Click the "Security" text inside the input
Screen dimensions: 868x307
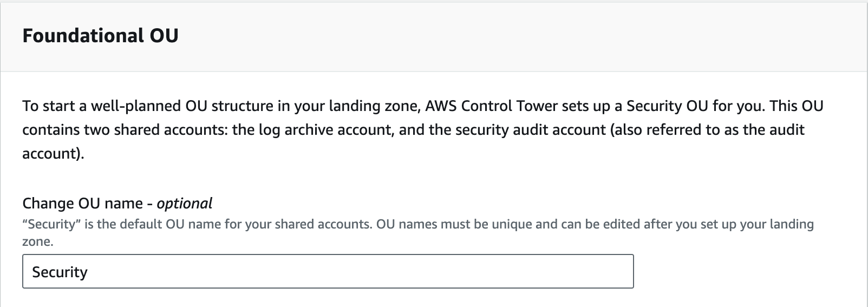pyautogui.click(x=60, y=272)
